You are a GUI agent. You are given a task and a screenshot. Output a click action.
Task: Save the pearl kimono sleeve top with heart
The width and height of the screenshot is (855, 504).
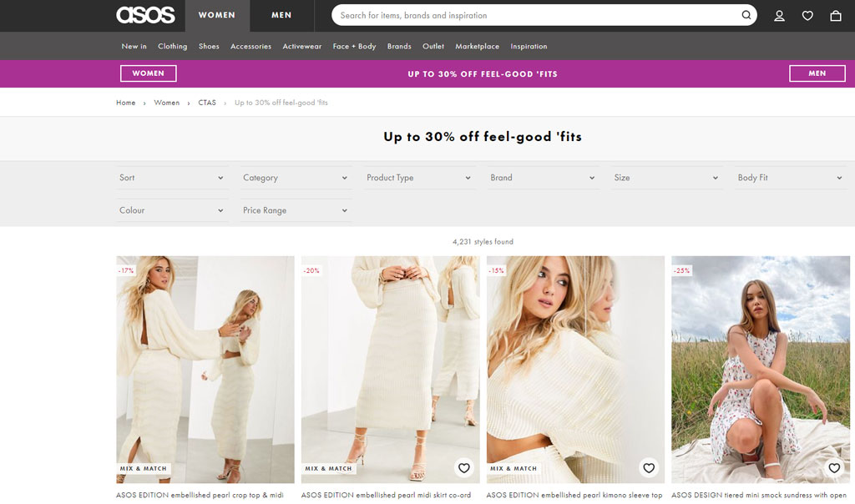click(649, 467)
